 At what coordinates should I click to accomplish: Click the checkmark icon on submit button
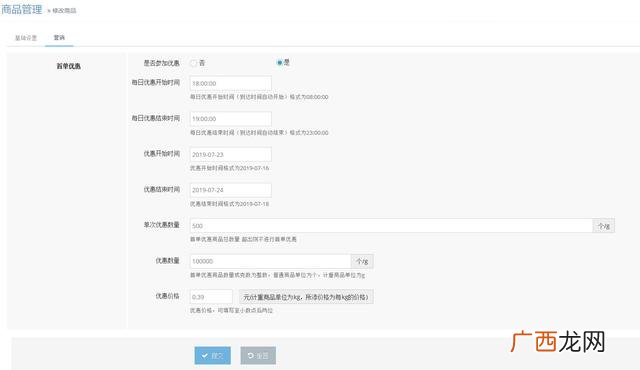204,356
